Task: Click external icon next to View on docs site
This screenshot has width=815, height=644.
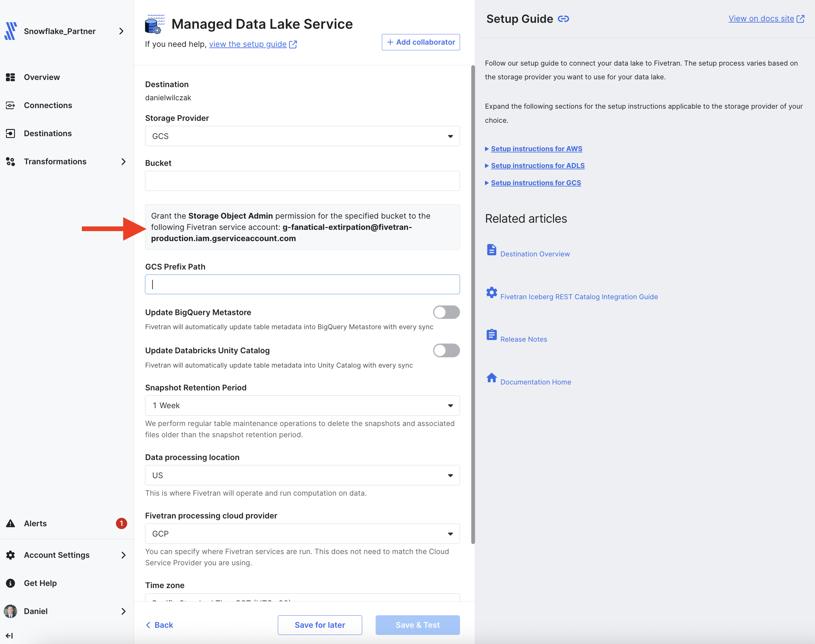Action: (800, 19)
